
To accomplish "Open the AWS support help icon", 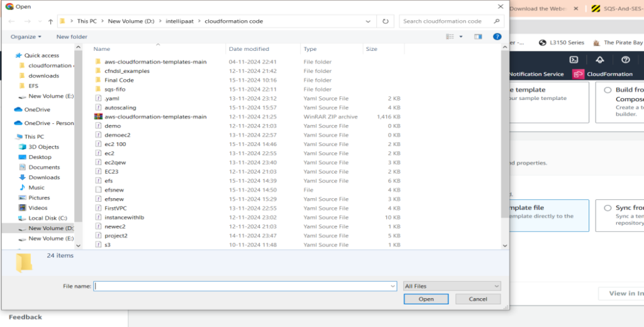I will (625, 60).
